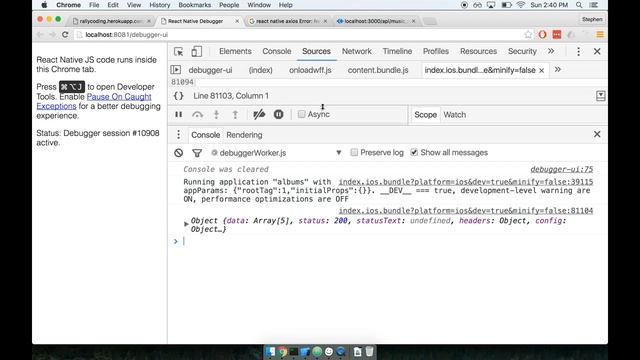640x360 pixels.
Task: Switch to the localhost:3000 browser tab
Action: pos(376,21)
